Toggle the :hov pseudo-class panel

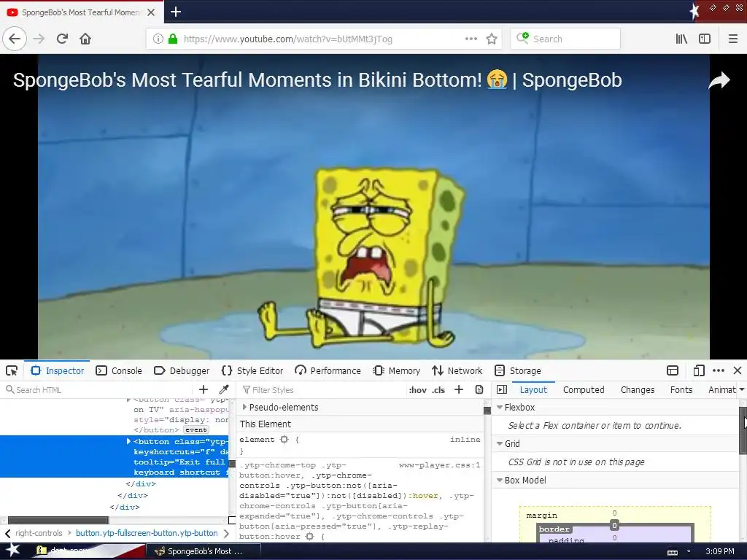point(417,389)
